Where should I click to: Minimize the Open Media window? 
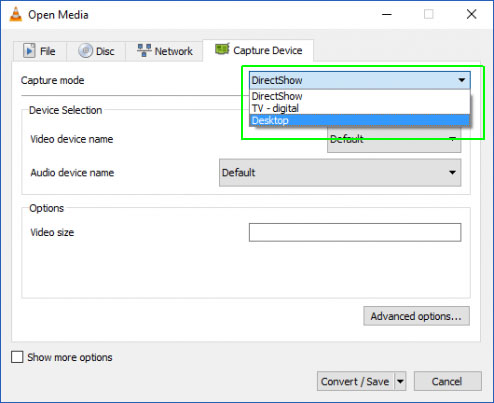tap(387, 14)
